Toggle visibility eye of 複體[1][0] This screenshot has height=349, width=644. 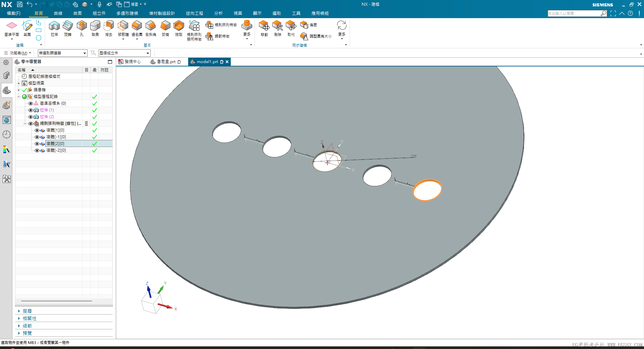pos(37,130)
